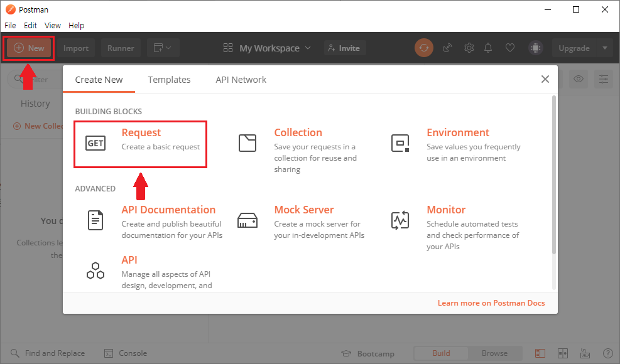Open the Edit menu
The width and height of the screenshot is (620, 364).
(30, 25)
